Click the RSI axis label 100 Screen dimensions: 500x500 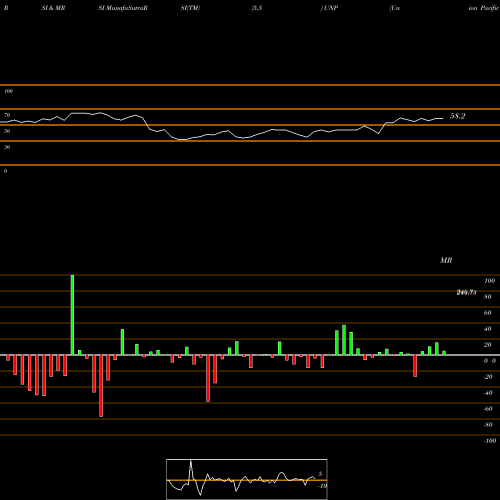coord(8,91)
